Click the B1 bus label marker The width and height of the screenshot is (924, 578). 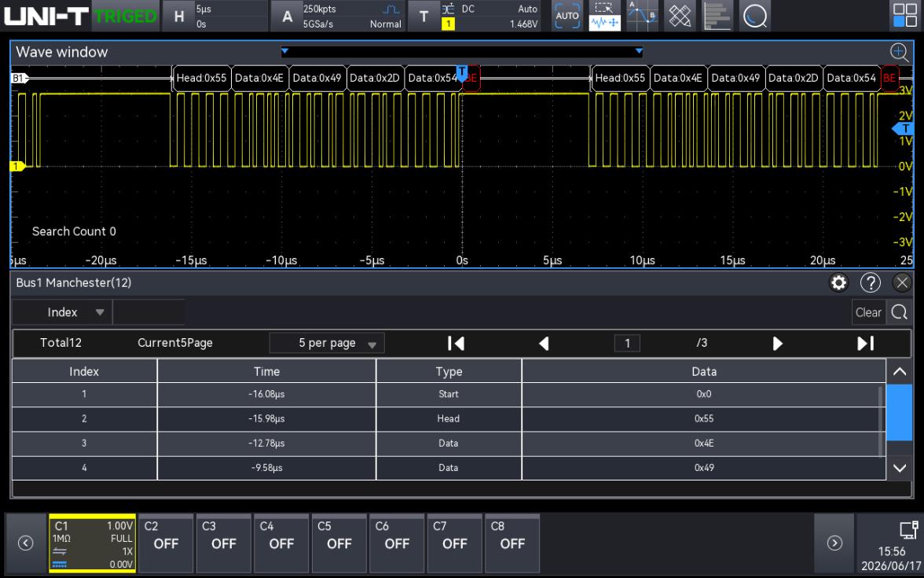point(19,78)
